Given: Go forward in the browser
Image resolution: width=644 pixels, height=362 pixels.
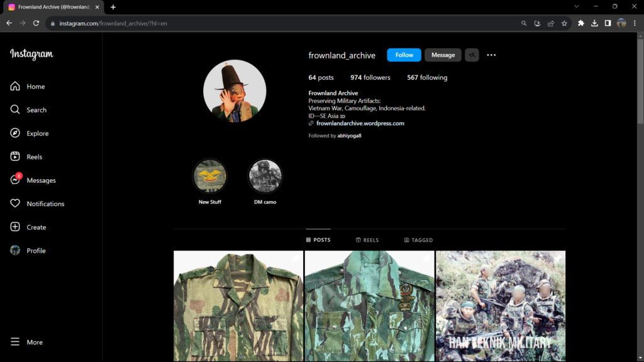Looking at the screenshot, I should (x=23, y=23).
